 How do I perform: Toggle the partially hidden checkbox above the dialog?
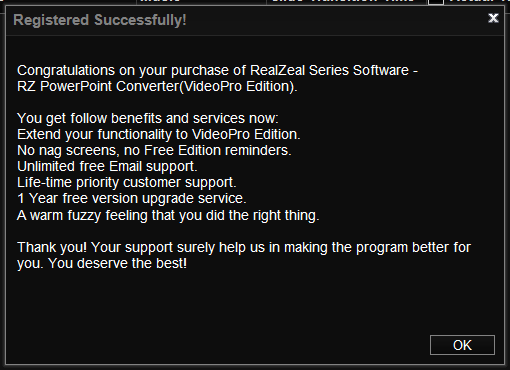pos(436,2)
